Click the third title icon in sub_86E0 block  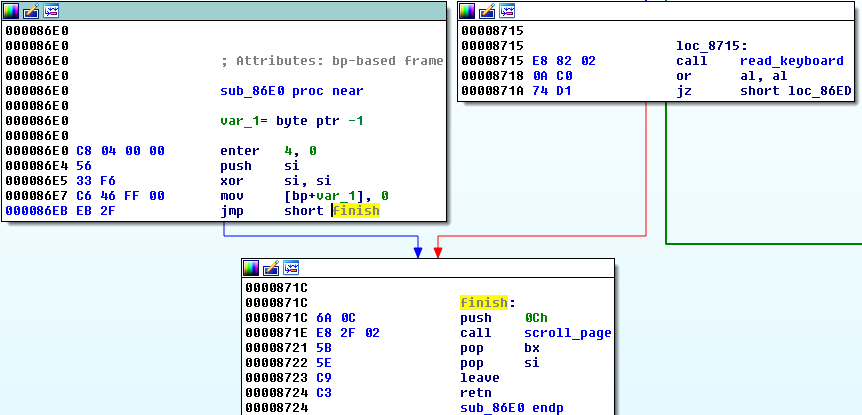[x=51, y=11]
